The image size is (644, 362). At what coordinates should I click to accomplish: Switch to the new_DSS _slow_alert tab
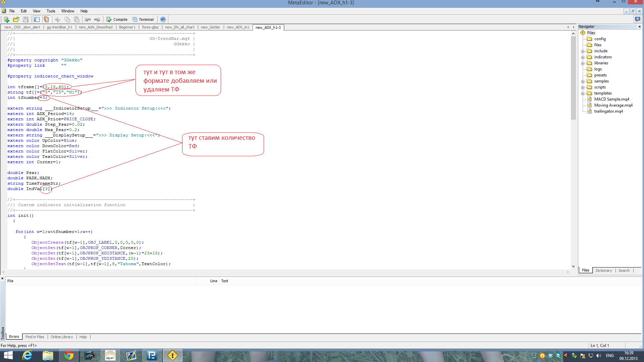click(x=22, y=27)
